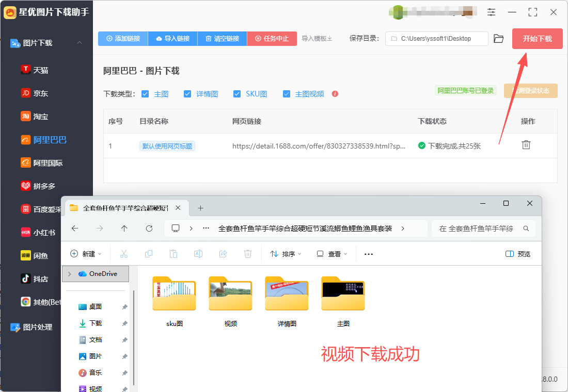Viewport: 568px width, 392px height.
Task: Toggle the 主图 checkbox
Action: click(145, 94)
